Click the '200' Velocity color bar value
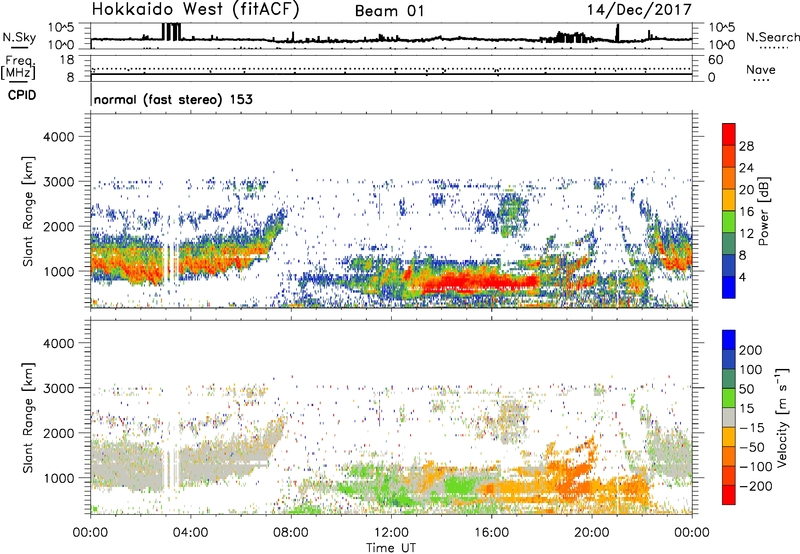The image size is (800, 554). 751,350
